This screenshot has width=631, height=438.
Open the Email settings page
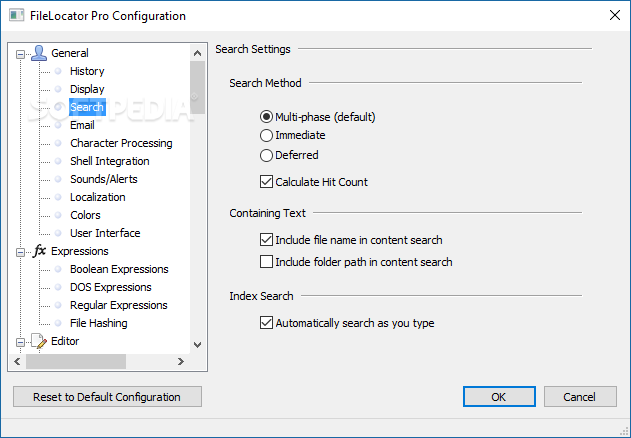point(82,125)
